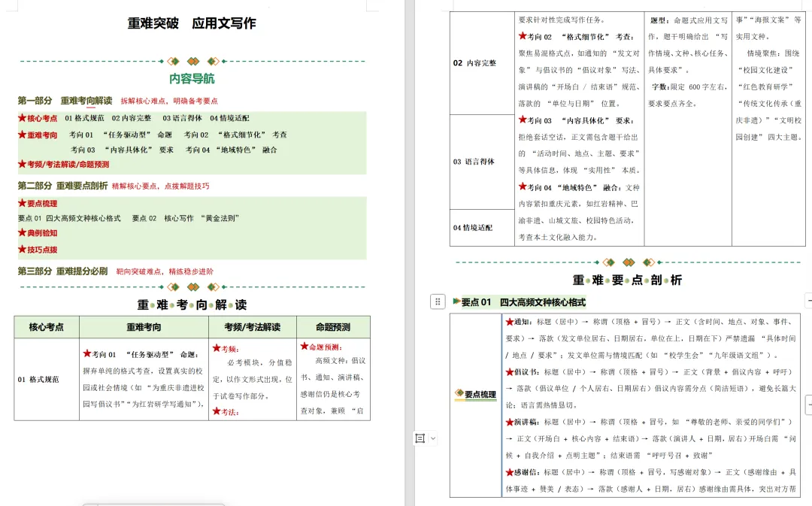The height and width of the screenshot is (506, 812).
Task: Select the 重难突破 应用文写作 title
Action: (x=191, y=23)
